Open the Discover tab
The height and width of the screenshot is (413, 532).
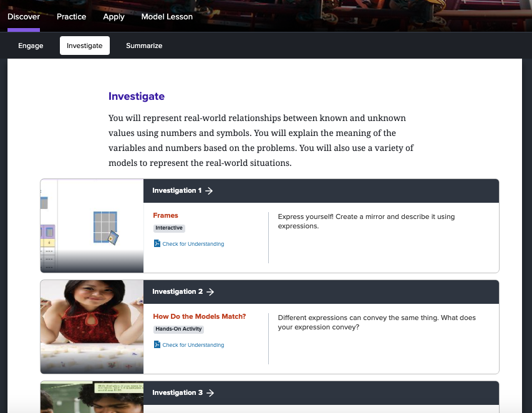(x=24, y=17)
